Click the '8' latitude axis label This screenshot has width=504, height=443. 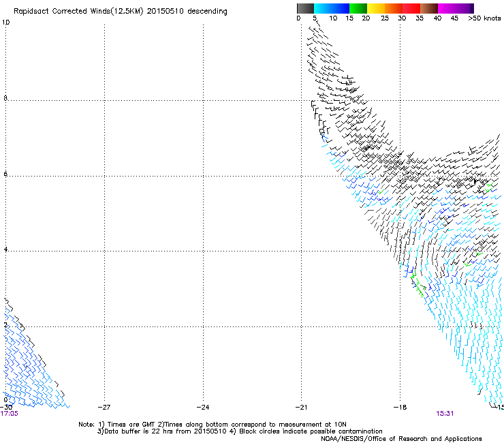(x=5, y=98)
